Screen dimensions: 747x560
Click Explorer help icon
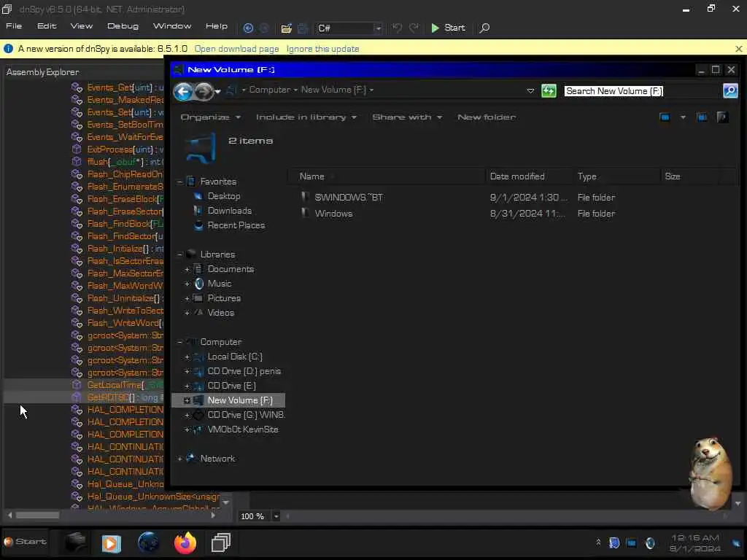(x=722, y=117)
